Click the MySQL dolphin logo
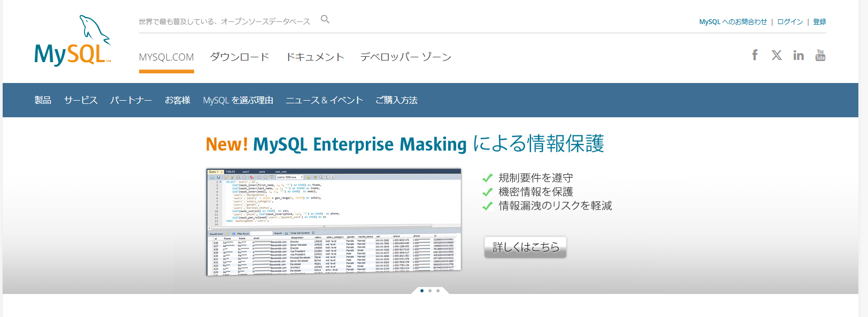 (73, 41)
